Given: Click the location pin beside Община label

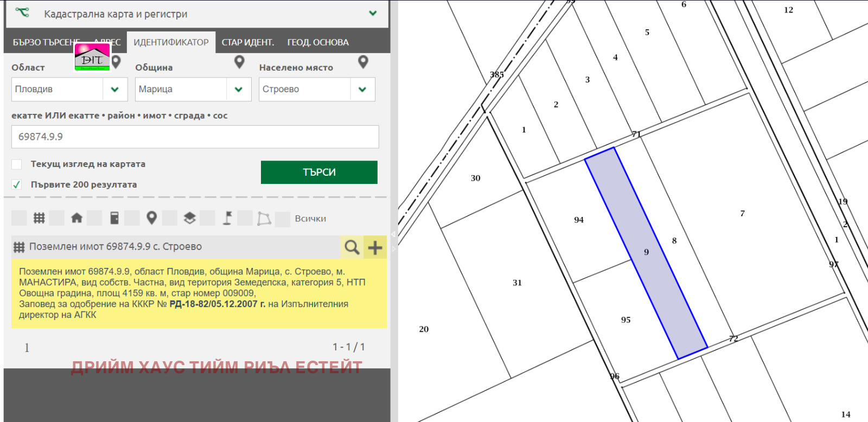Looking at the screenshot, I should point(239,62).
